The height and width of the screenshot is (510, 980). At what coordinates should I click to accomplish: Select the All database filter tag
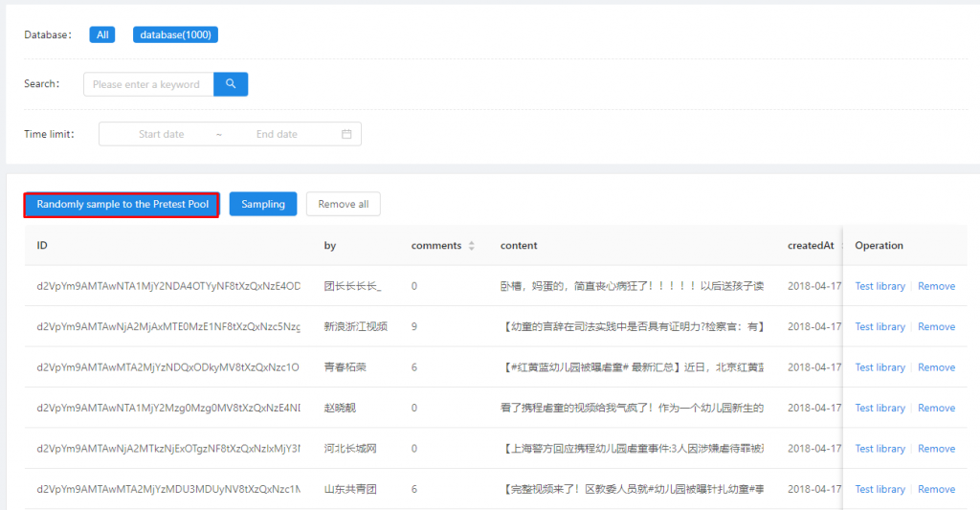tap(102, 34)
